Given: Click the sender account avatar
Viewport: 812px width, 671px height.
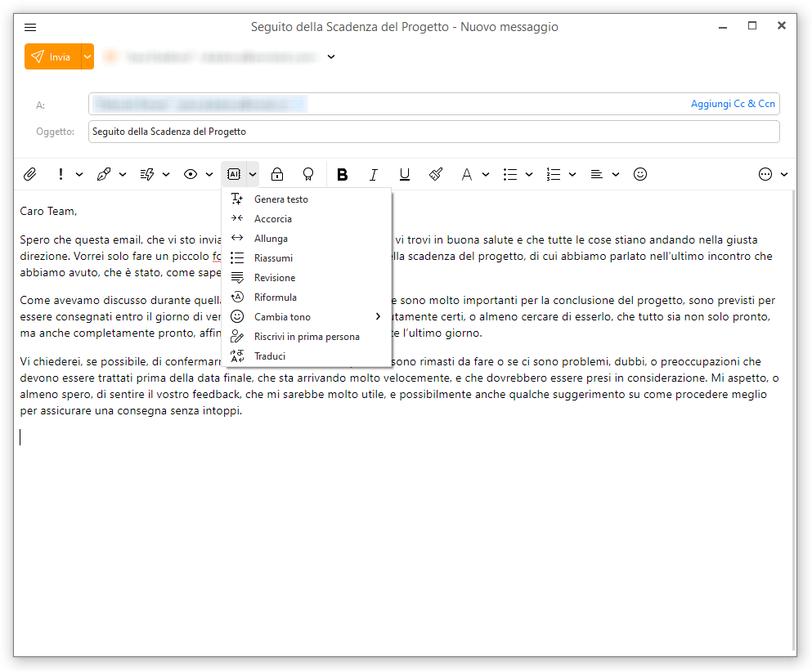Looking at the screenshot, I should (x=110, y=57).
